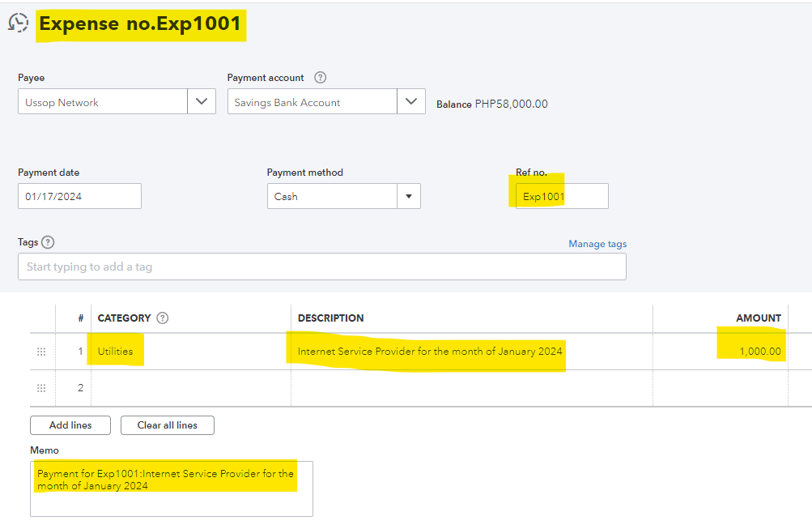Click the Internet Service Provider description cell

(471, 352)
